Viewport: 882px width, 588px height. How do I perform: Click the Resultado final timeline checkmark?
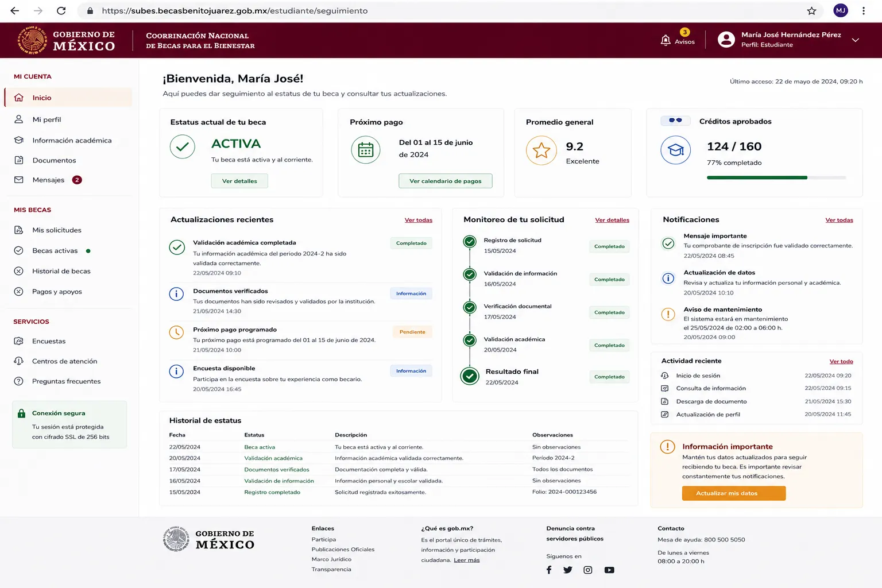pyautogui.click(x=470, y=377)
